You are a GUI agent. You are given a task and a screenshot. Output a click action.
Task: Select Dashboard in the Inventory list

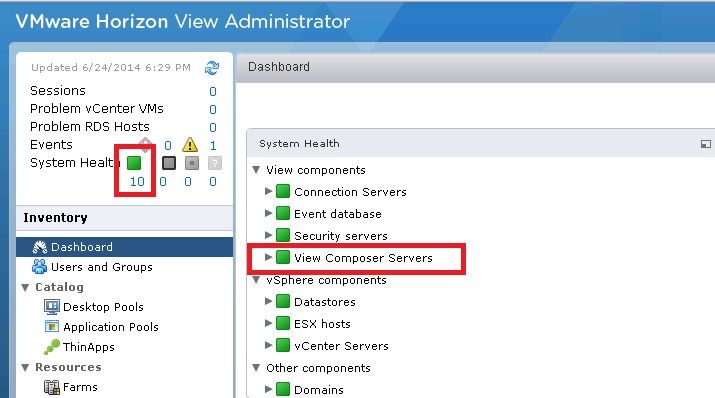coord(124,247)
